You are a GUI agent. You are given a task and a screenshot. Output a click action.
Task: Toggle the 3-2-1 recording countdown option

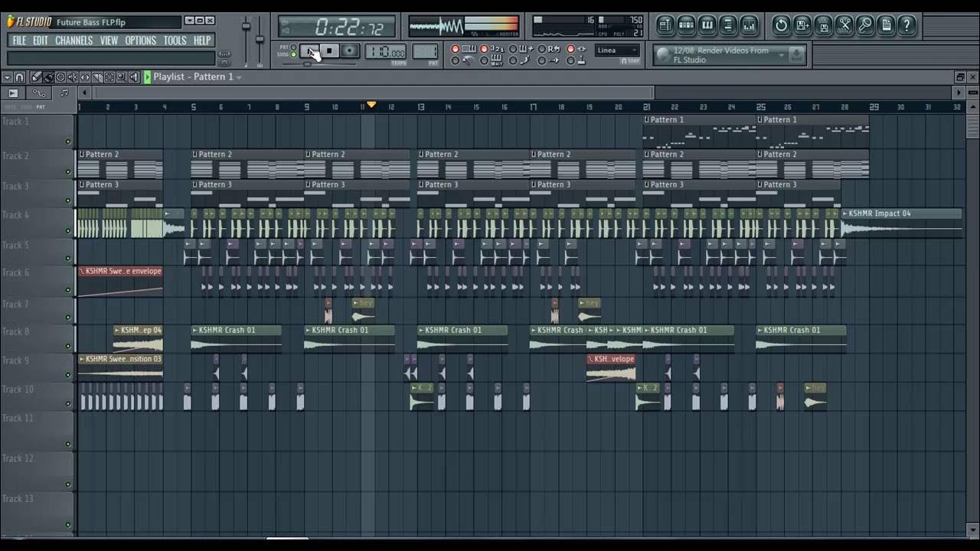coord(492,49)
